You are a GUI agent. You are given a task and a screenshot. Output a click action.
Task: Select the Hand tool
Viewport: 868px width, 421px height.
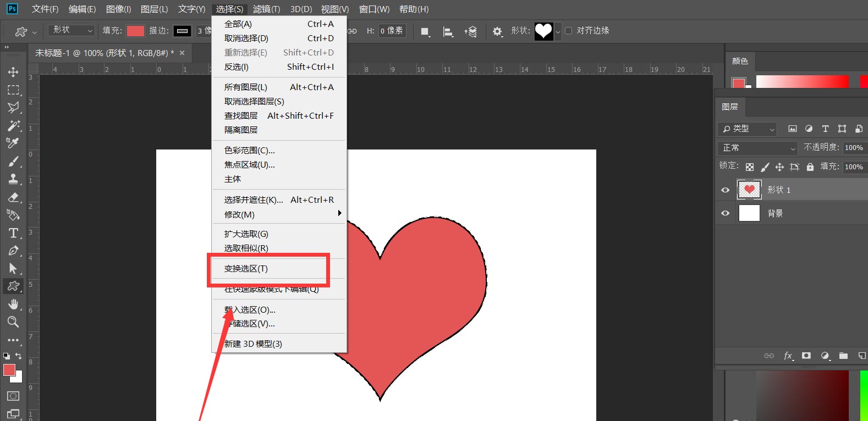13,304
